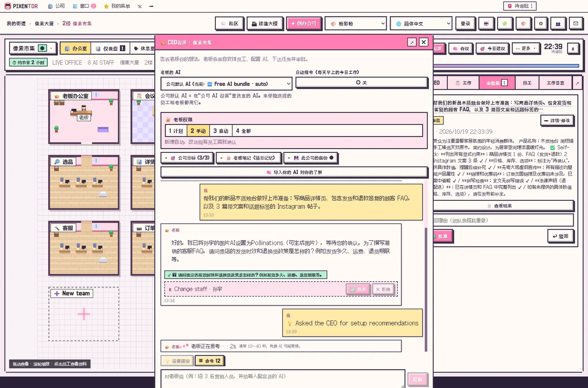Expand the CEO settings dialog with arrow icon

tap(412, 42)
